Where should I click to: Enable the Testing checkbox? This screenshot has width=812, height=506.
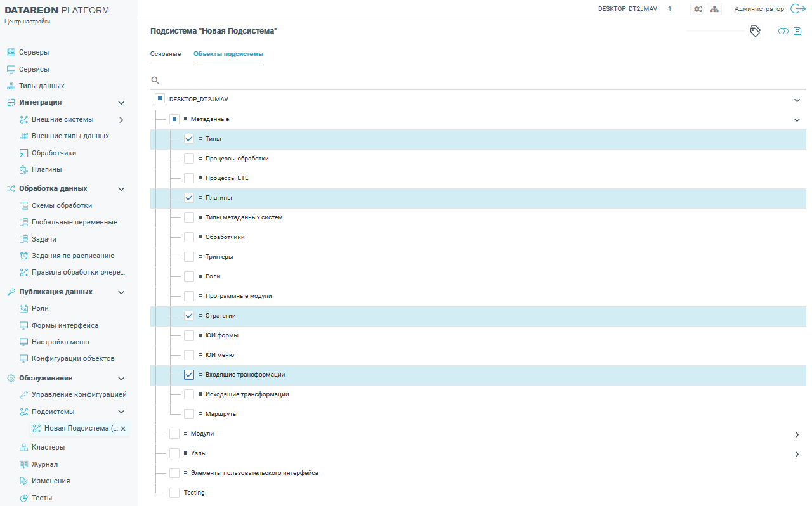(x=174, y=493)
